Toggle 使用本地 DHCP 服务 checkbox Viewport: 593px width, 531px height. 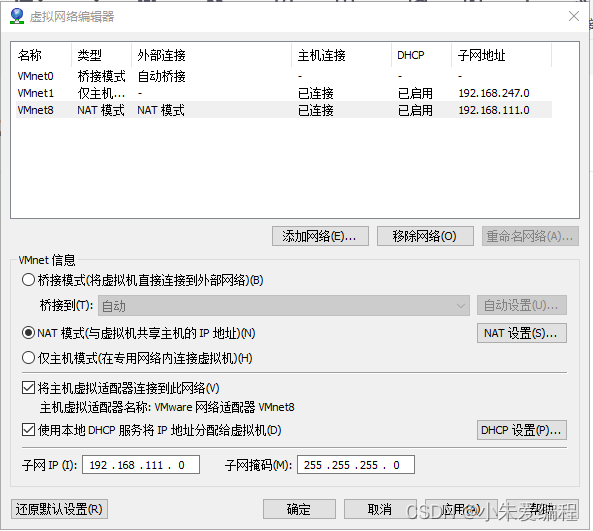point(28,430)
